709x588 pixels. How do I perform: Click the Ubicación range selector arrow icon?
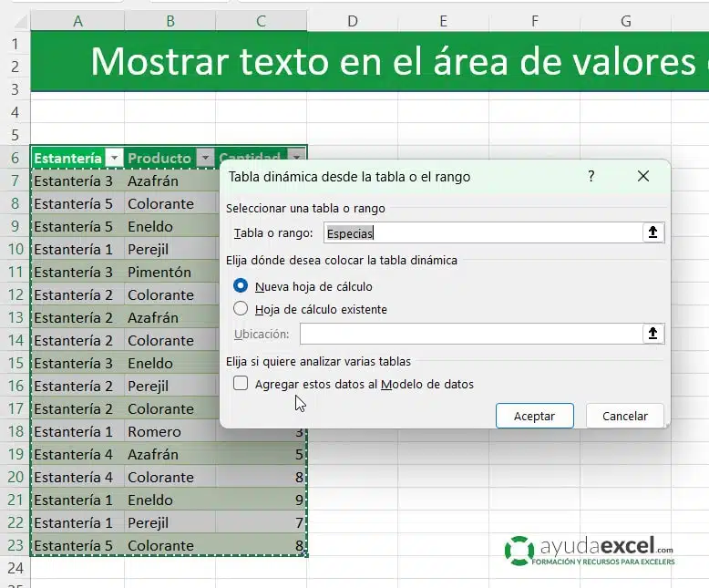pos(652,334)
